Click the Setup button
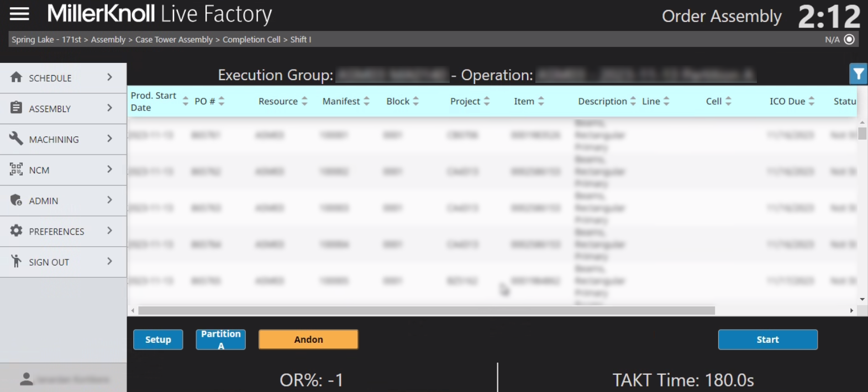The height and width of the screenshot is (392, 868). (158, 340)
